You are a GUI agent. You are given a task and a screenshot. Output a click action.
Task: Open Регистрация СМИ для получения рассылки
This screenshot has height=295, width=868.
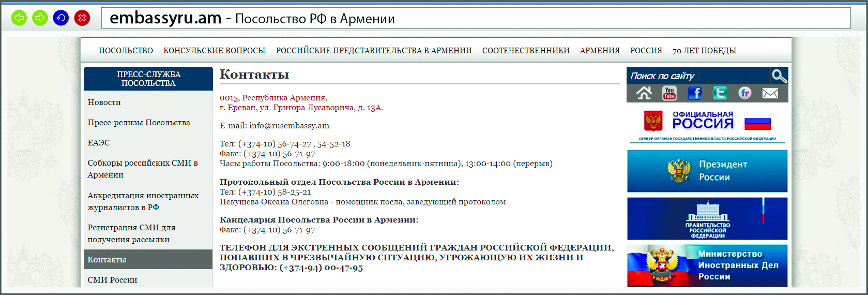pos(131,233)
